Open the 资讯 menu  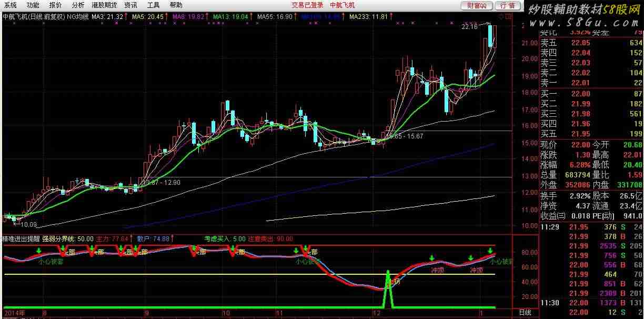pyautogui.click(x=131, y=5)
